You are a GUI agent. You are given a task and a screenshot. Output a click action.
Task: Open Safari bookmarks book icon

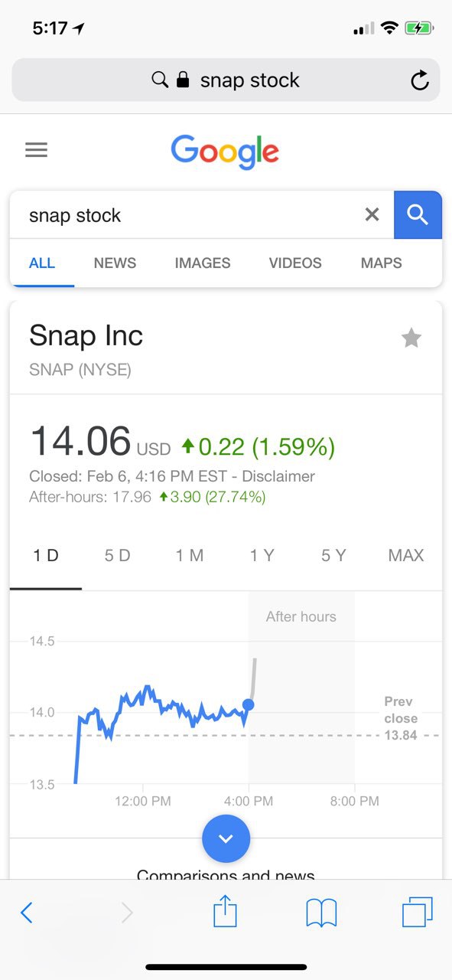[x=321, y=913]
